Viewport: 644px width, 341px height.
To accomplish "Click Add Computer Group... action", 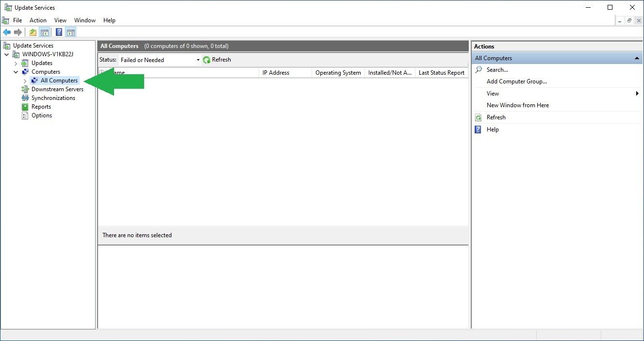I will (x=517, y=81).
